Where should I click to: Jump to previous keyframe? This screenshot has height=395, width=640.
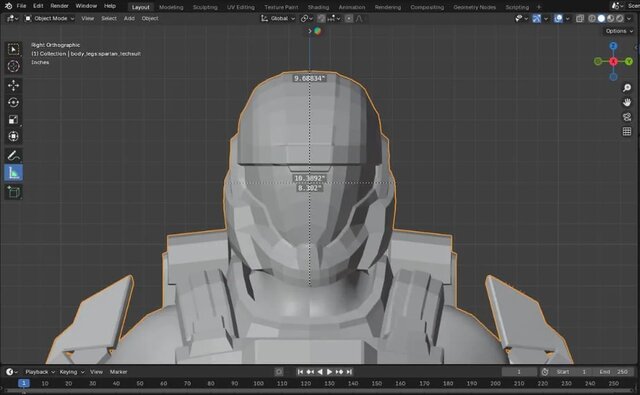(x=310, y=372)
